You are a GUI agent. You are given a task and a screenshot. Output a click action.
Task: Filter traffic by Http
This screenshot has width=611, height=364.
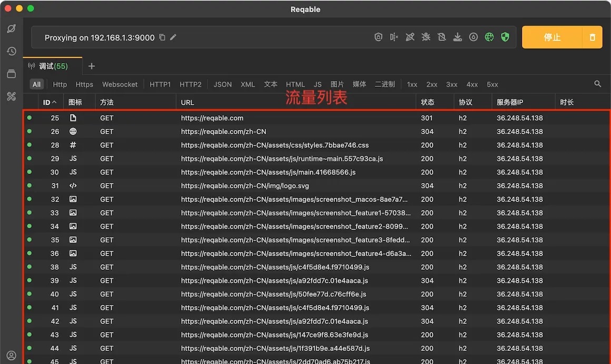click(x=60, y=84)
